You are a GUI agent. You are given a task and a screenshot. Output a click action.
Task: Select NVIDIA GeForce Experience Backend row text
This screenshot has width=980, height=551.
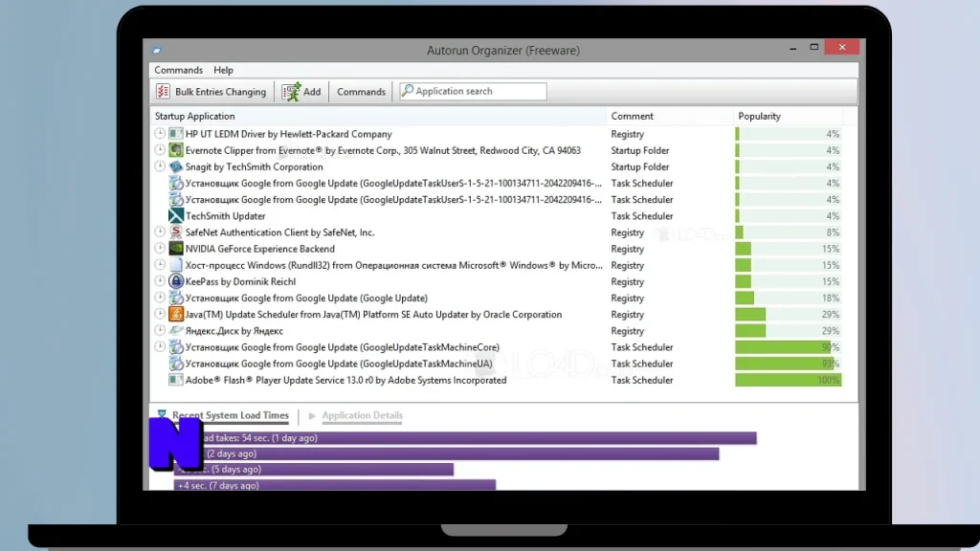[x=260, y=249]
